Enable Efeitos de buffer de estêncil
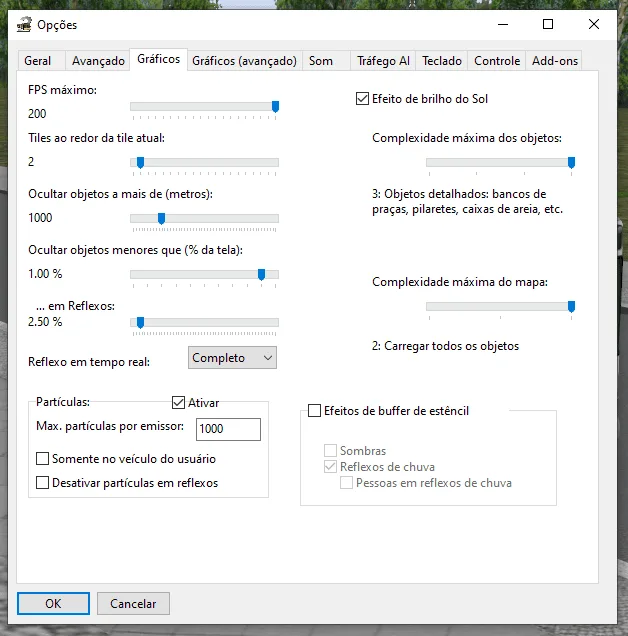 (x=315, y=410)
